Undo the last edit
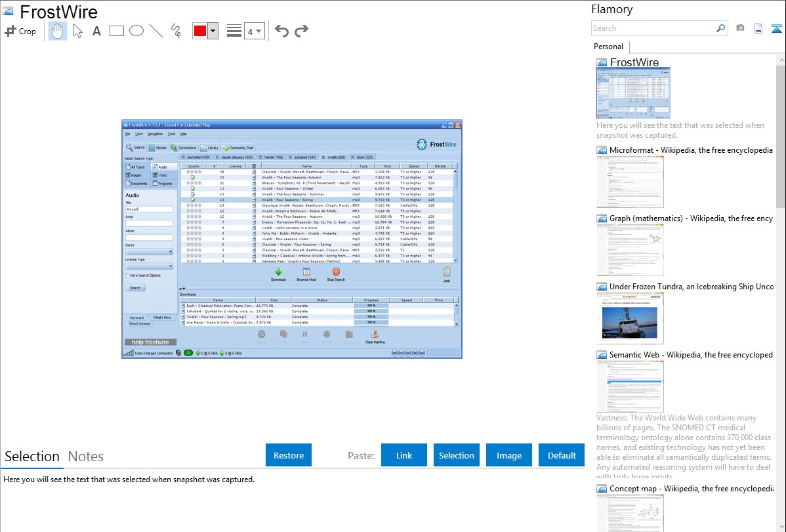Viewport: 786px width, 532px height. pos(281,31)
